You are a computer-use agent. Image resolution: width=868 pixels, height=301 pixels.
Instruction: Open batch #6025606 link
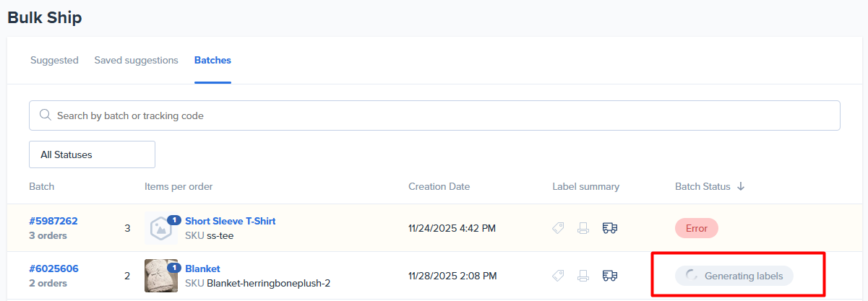click(x=53, y=269)
